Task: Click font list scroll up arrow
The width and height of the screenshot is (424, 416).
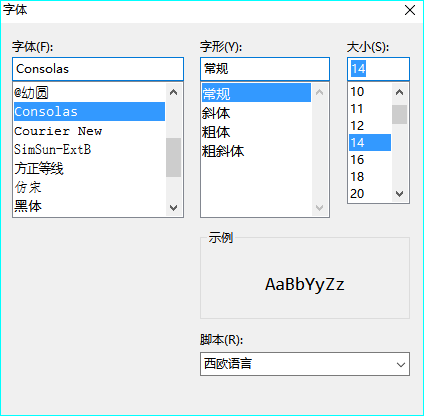Action: pos(173,92)
